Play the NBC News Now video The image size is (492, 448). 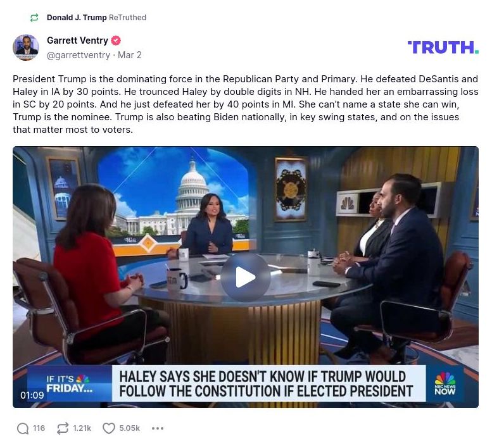[x=246, y=277]
